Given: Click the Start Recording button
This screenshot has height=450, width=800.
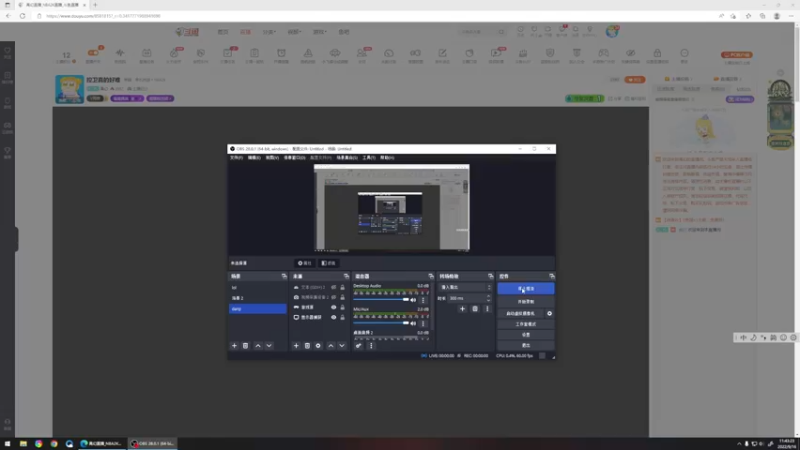Looking at the screenshot, I should pos(526,302).
